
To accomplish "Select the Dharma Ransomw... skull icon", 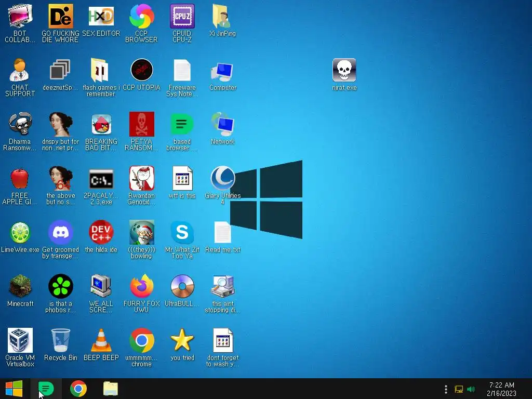I will coord(20,131).
